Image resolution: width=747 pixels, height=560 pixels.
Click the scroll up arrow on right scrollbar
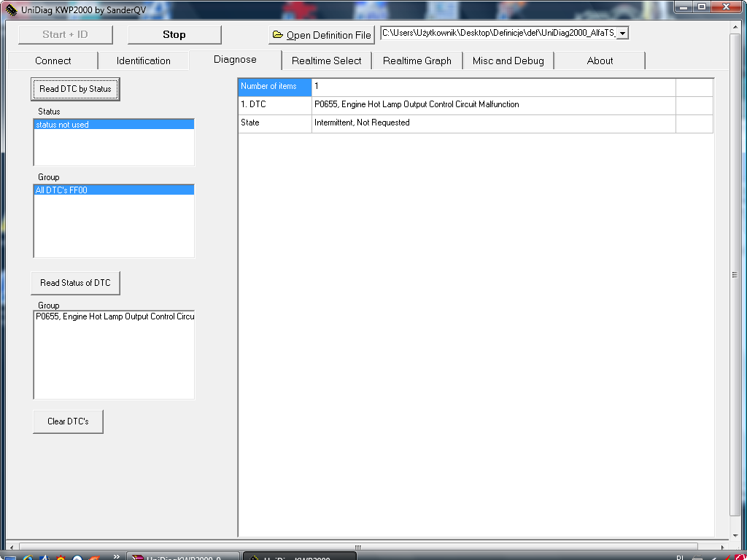pos(735,27)
